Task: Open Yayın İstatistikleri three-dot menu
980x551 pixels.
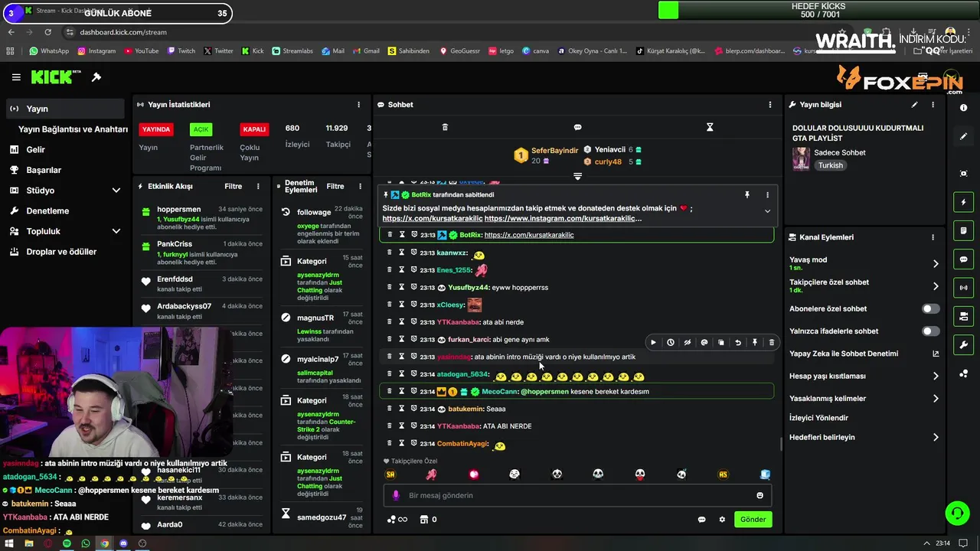Action: [358, 105]
